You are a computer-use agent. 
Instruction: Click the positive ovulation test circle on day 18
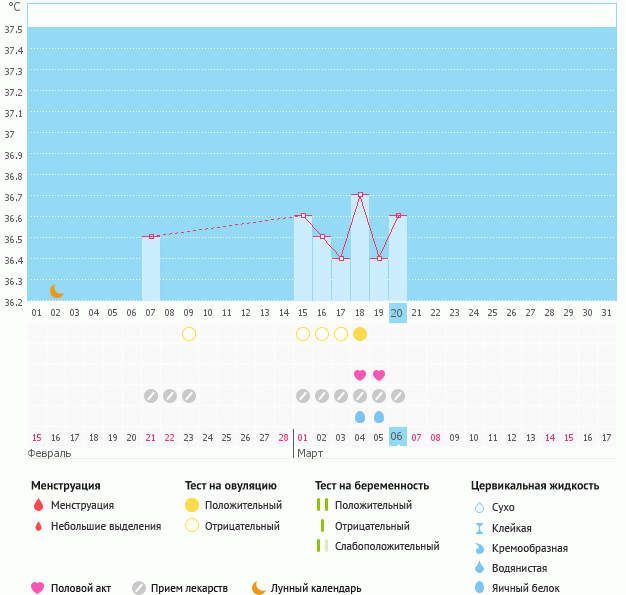pos(360,334)
